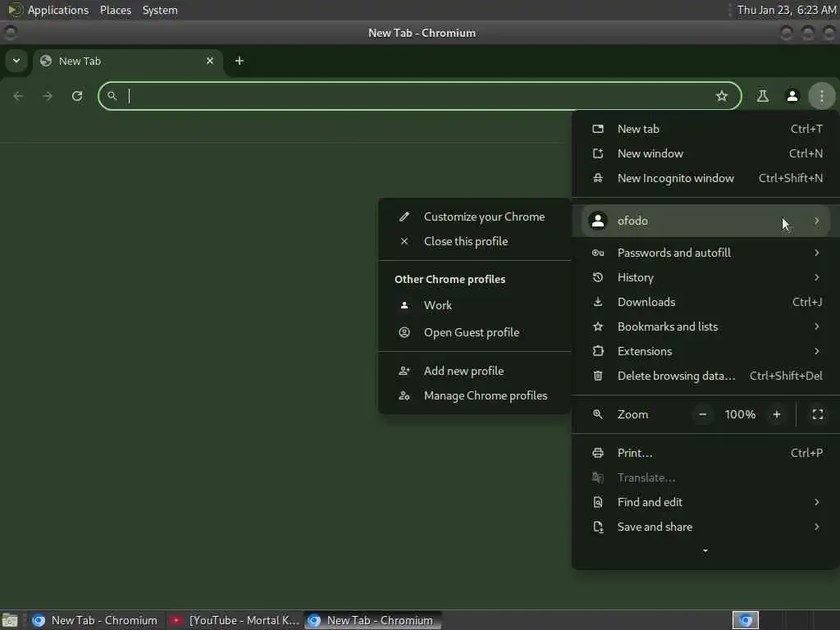Expand Find and edit submenu
The width and height of the screenshot is (840, 630).
706,502
